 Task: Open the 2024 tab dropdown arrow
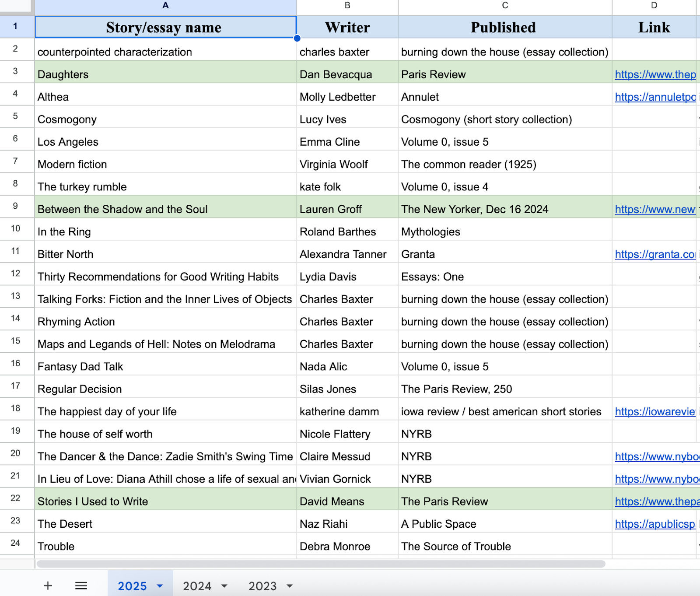(224, 586)
